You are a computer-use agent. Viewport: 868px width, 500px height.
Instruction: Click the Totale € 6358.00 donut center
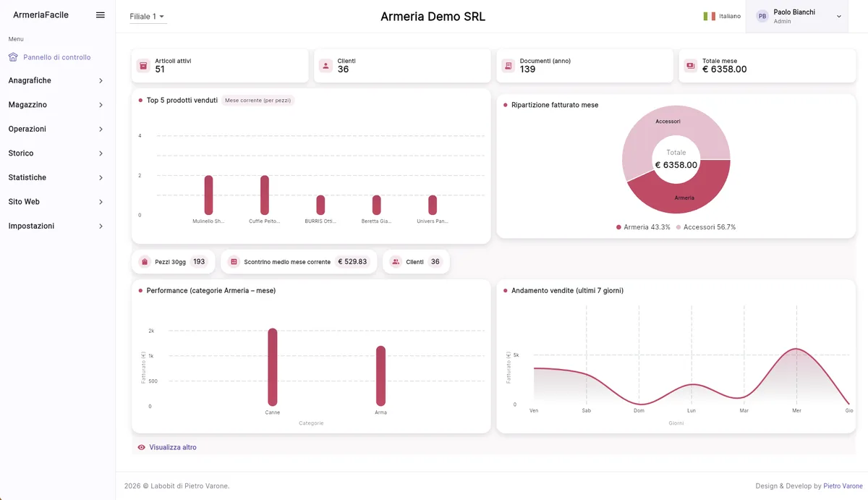[x=676, y=160]
